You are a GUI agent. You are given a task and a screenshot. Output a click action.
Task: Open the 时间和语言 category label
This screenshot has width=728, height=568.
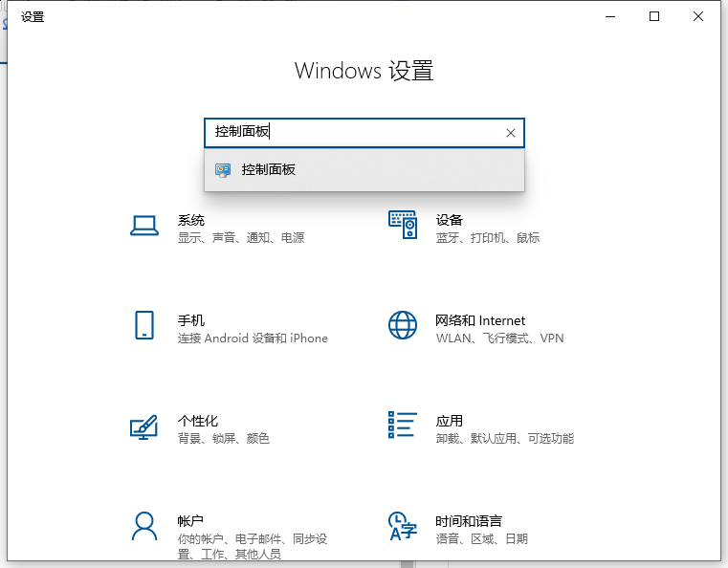click(x=469, y=521)
